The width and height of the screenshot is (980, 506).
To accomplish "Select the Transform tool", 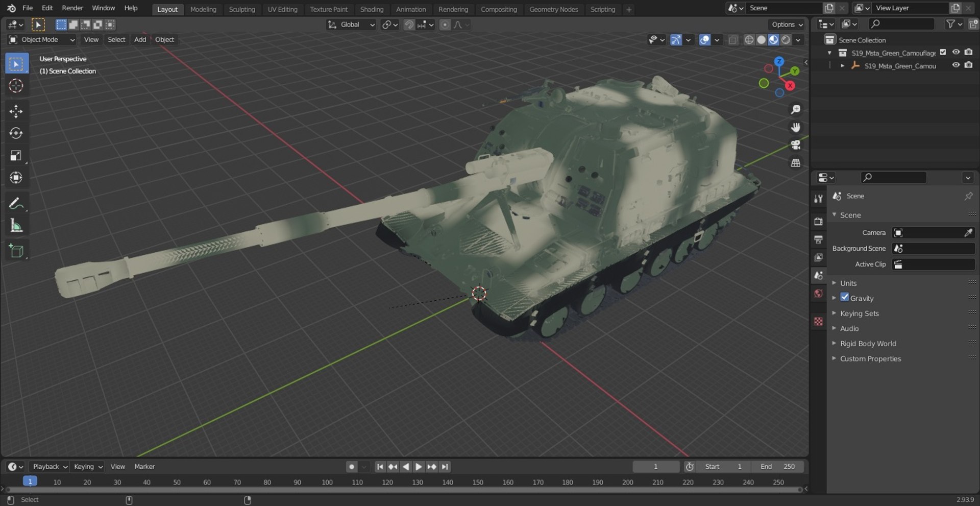I will pyautogui.click(x=16, y=177).
